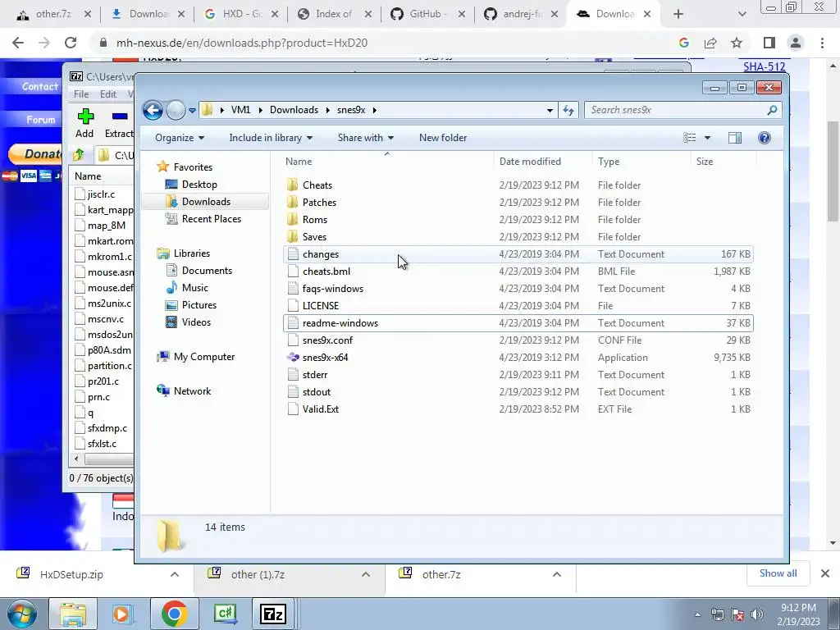Image resolution: width=840 pixels, height=630 pixels.
Task: Click the 7-Zip up-one-level folder icon
Action: coord(79,155)
